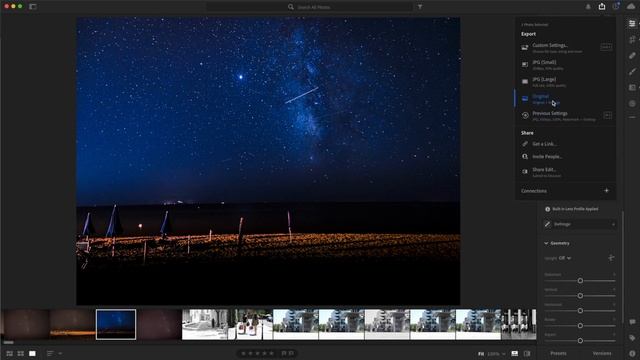Expand the Defringe settings chevron
640x360 pixels.
(x=613, y=224)
